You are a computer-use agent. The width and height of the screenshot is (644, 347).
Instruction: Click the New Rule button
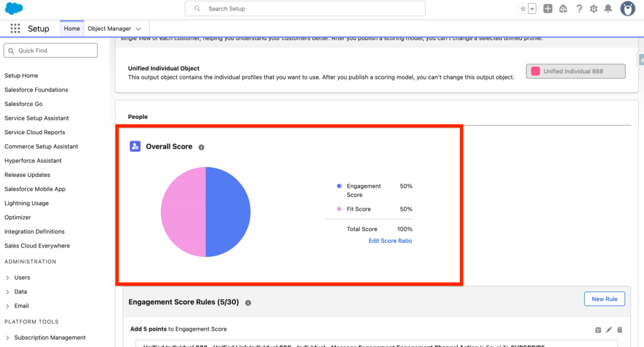click(x=604, y=299)
